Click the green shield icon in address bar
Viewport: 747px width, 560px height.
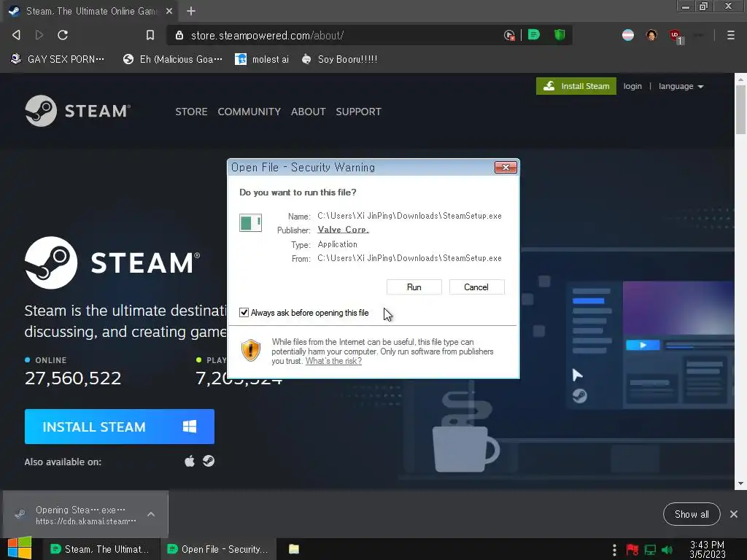tap(560, 35)
